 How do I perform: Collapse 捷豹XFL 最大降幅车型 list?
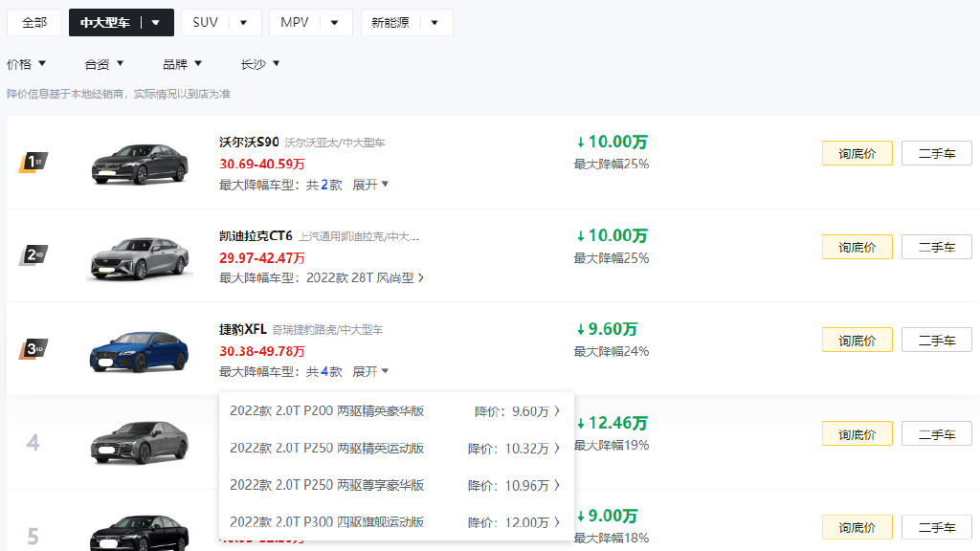click(370, 372)
